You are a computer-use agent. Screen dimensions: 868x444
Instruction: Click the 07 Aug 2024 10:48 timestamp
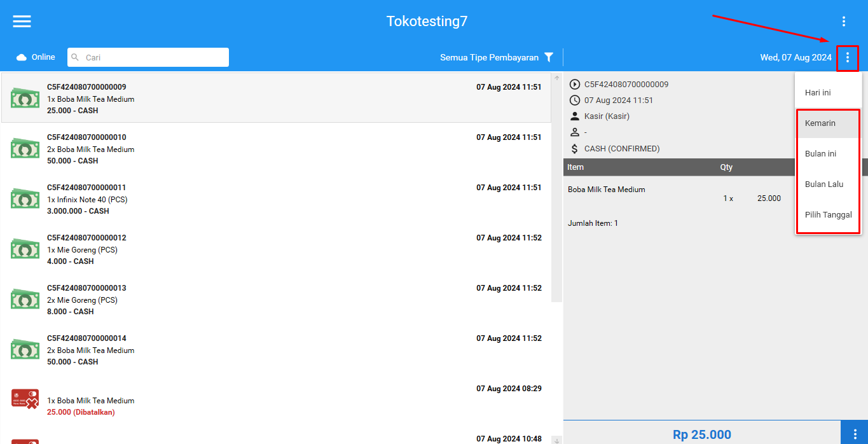[x=509, y=439]
